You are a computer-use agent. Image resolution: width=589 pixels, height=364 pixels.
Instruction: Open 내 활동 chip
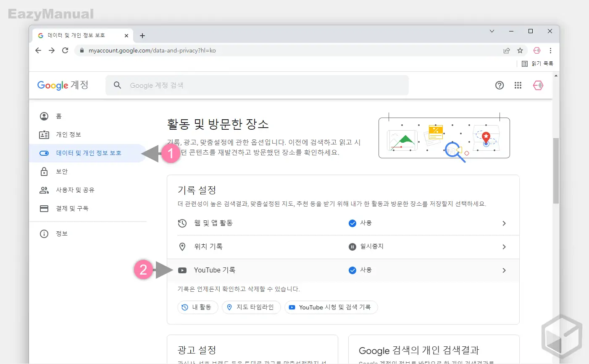pos(197,307)
